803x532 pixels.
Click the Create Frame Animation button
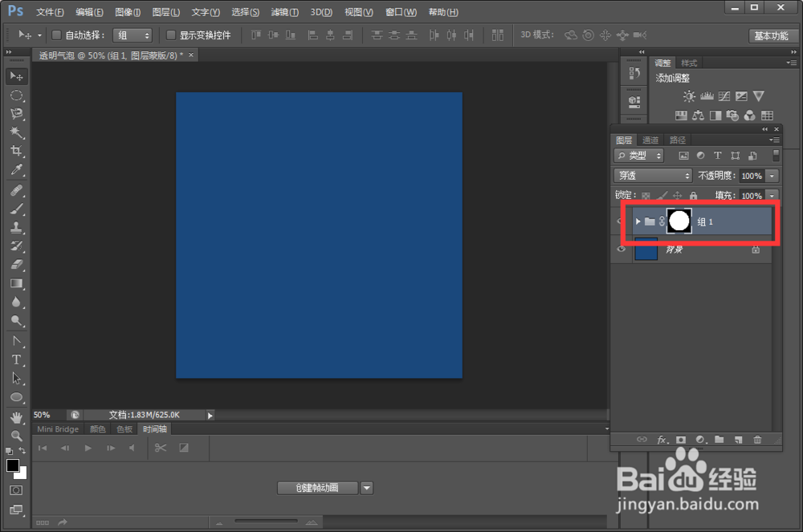pyautogui.click(x=317, y=488)
